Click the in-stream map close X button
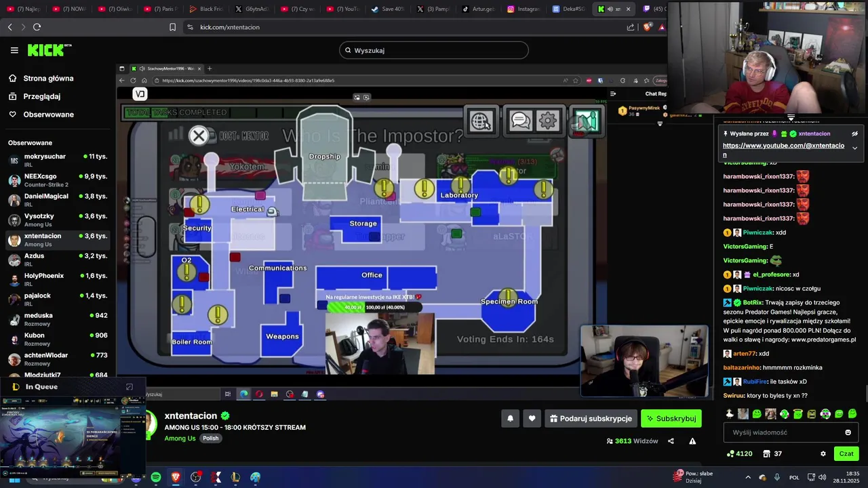The image size is (868, 488). tap(199, 136)
